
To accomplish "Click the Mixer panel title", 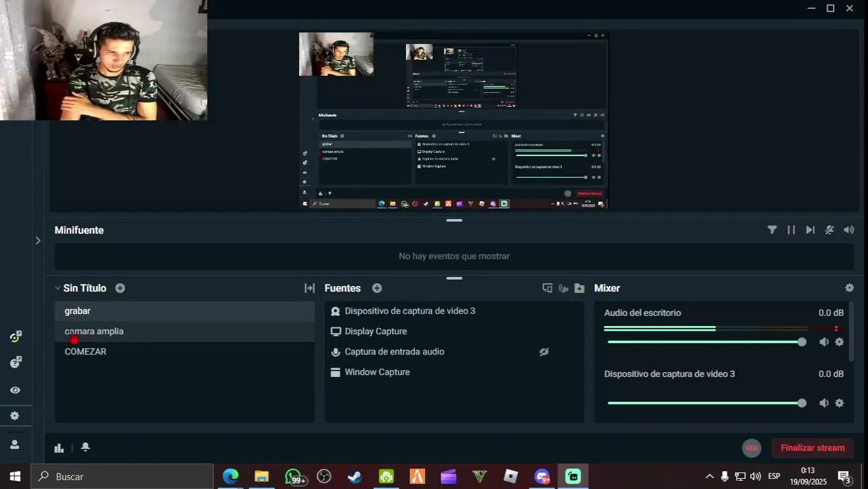I will [607, 288].
